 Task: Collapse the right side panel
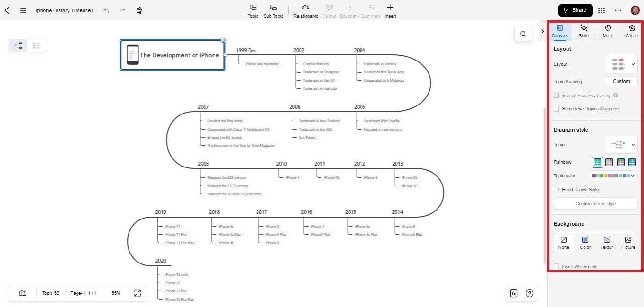542,31
